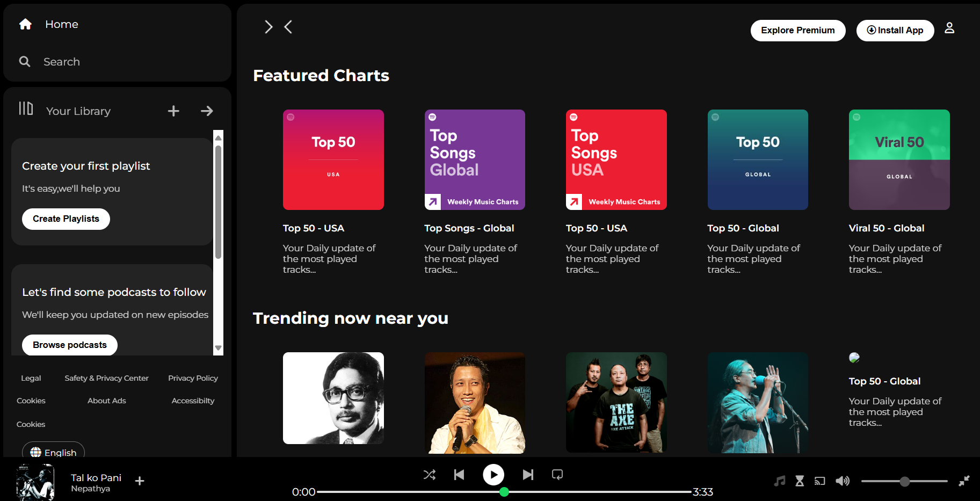Viewport: 980px width, 501px height.
Task: Click Create Playlists button
Action: pos(66,219)
